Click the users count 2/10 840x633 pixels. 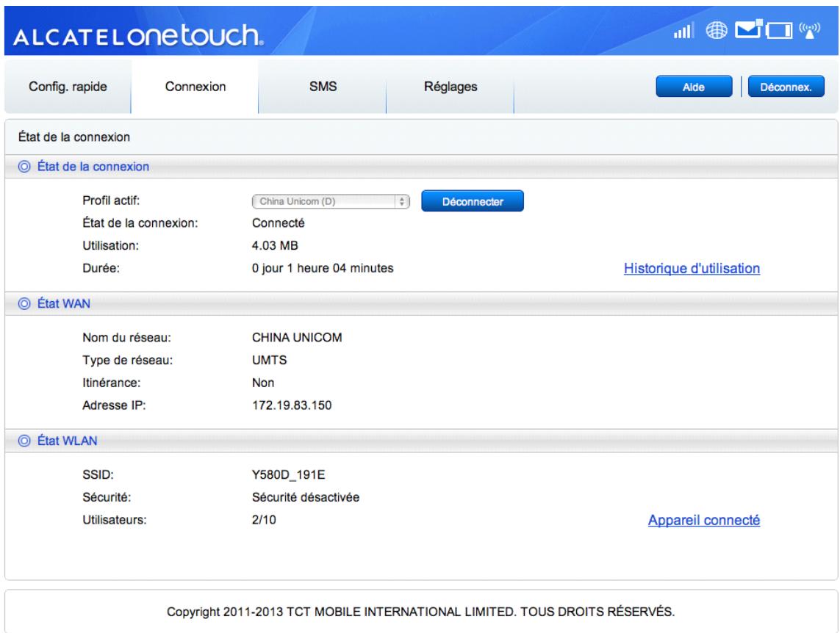pyautogui.click(x=264, y=520)
